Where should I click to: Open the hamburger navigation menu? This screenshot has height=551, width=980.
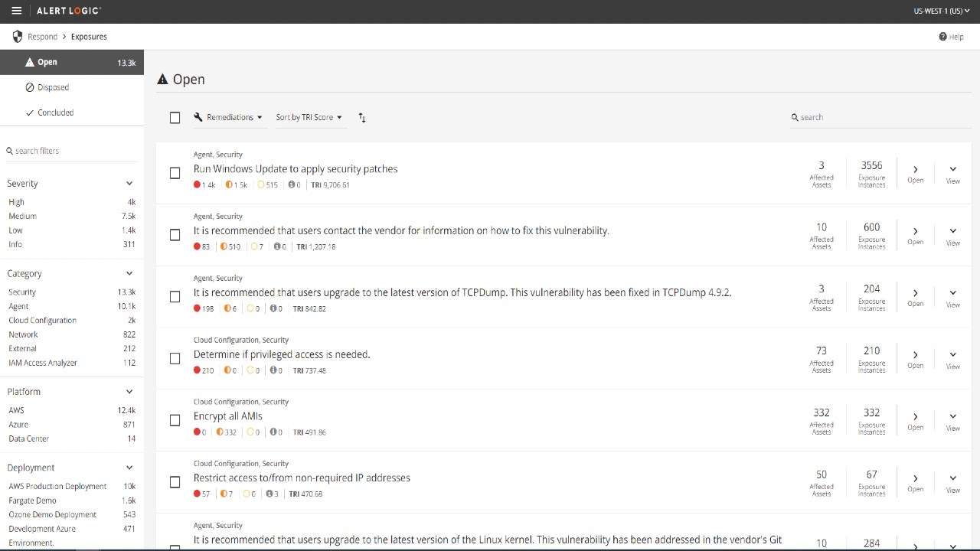(17, 11)
